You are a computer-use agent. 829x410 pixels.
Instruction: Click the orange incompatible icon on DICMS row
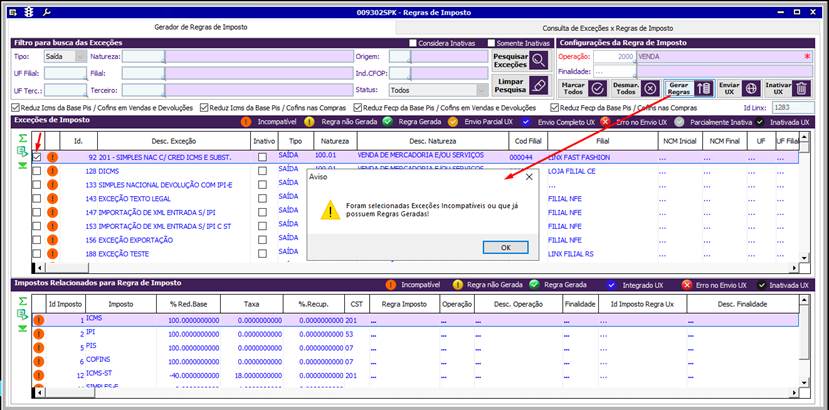pos(52,171)
